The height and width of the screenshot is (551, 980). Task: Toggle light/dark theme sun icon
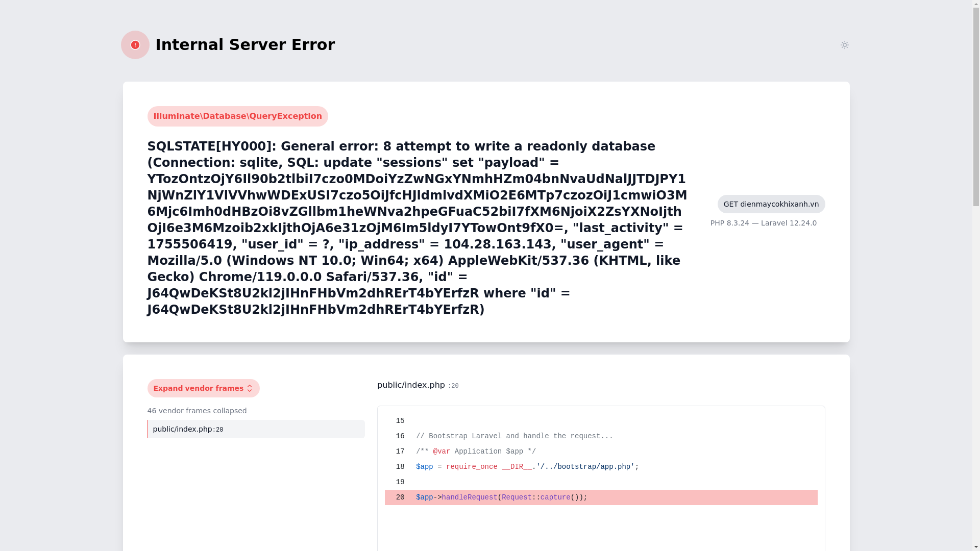(x=844, y=45)
